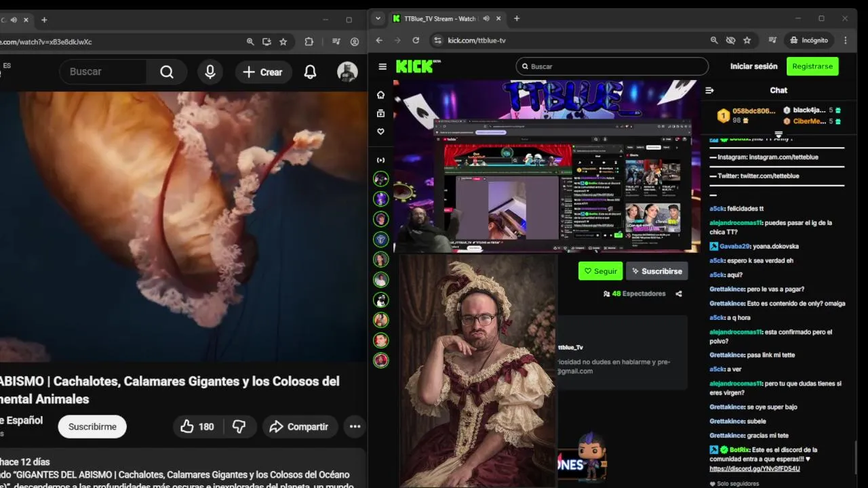Open profile icon in left browser toolbar
Screen dimensions: 868x488
click(x=355, y=41)
